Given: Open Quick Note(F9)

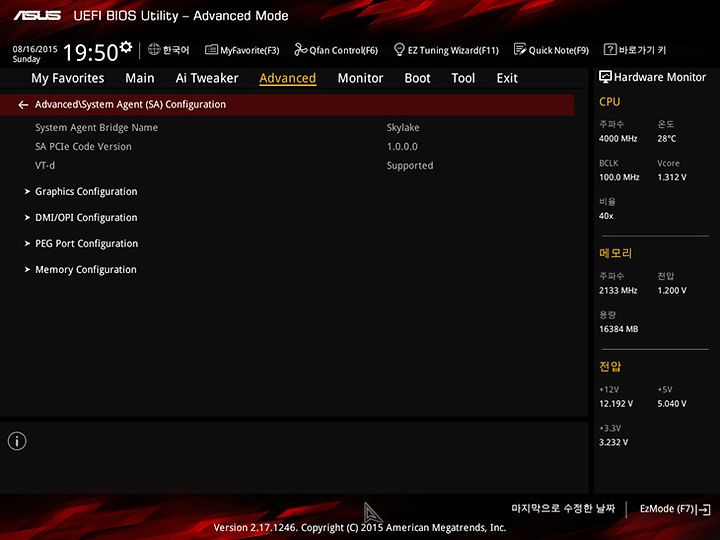Looking at the screenshot, I should [551, 50].
